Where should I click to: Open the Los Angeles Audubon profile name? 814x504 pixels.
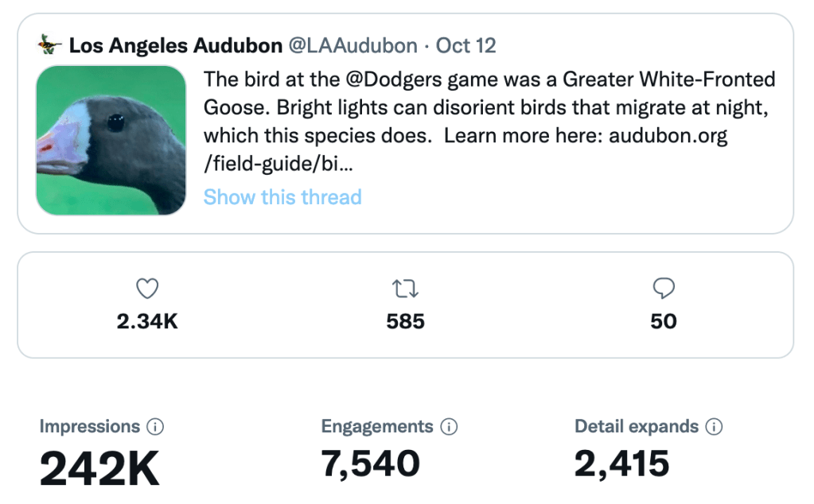[175, 45]
